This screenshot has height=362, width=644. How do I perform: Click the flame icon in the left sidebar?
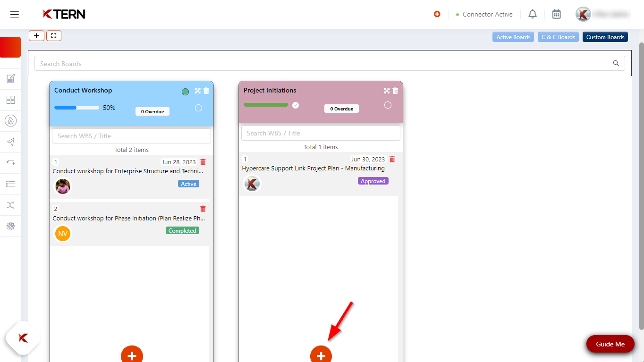coord(10,121)
